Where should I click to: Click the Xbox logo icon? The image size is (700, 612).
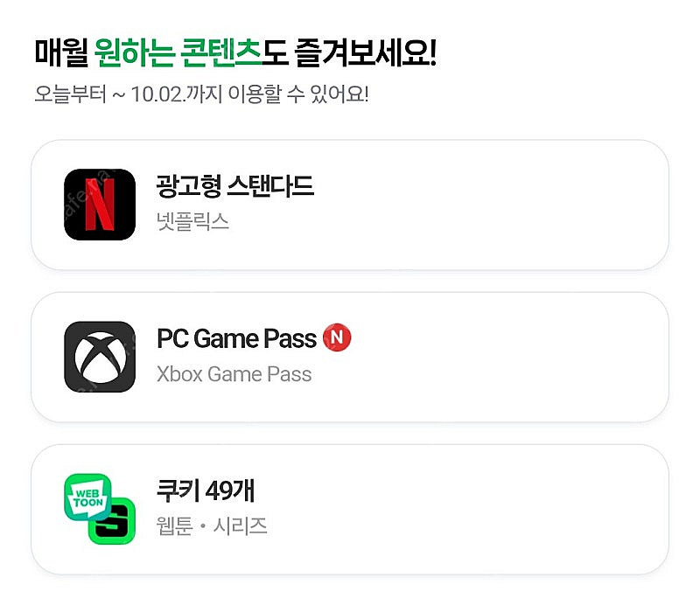pos(100,357)
